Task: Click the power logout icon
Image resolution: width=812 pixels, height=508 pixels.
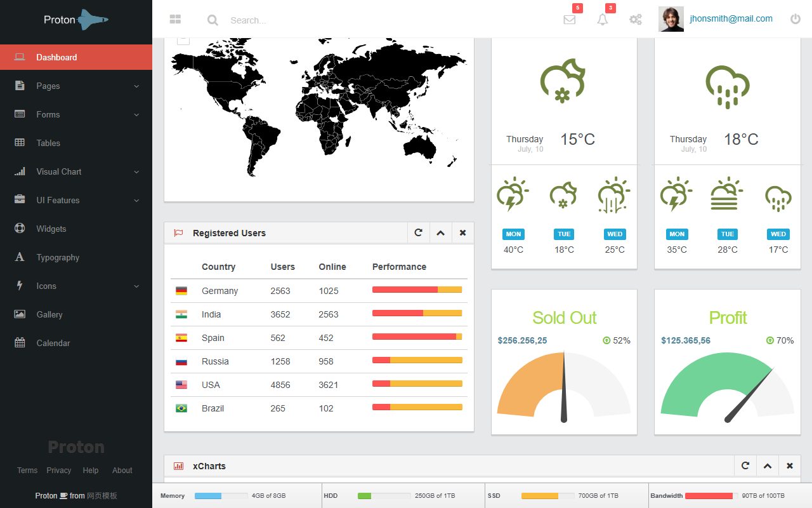Action: [796, 19]
